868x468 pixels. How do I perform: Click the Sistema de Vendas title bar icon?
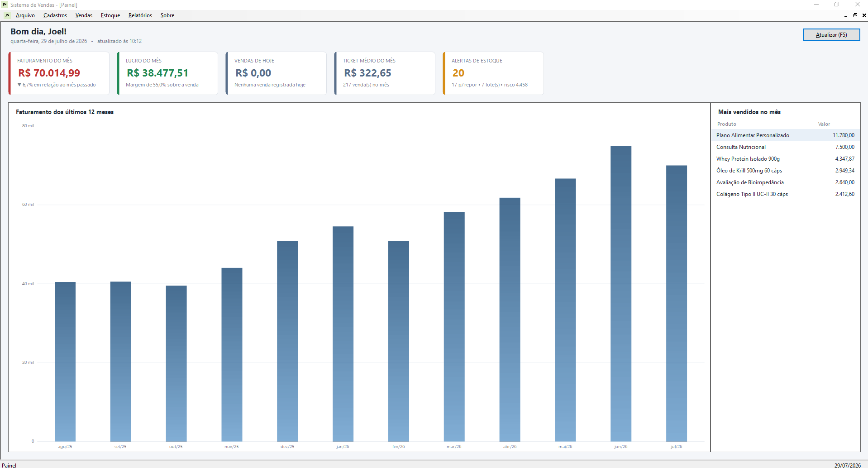tap(5, 5)
